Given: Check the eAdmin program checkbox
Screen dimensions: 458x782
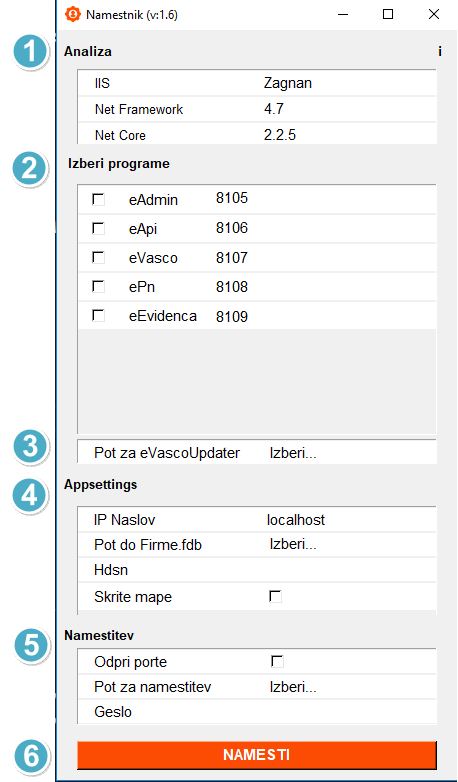Looking at the screenshot, I should click(98, 200).
